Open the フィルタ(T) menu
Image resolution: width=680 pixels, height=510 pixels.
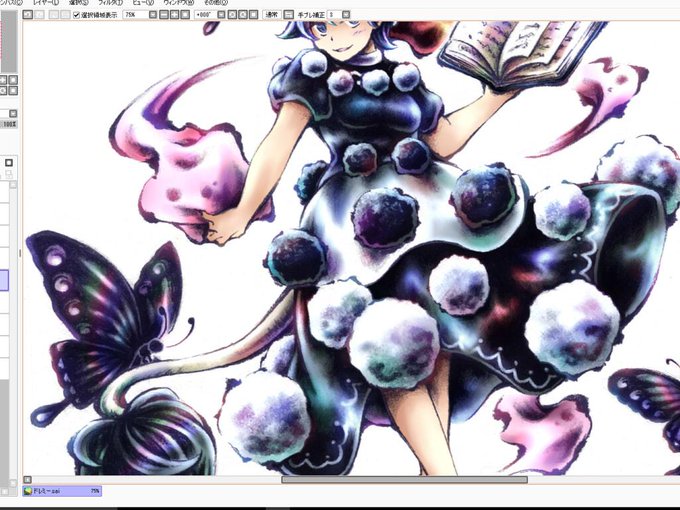click(x=110, y=3)
